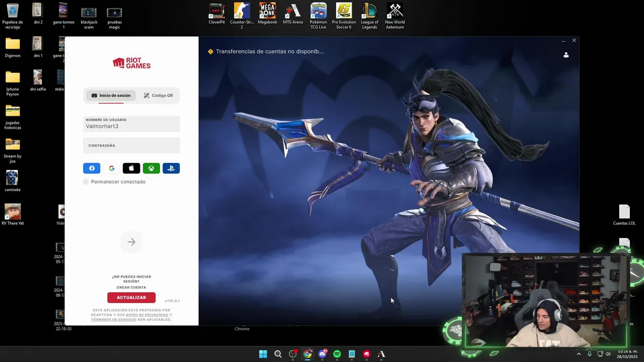Open Riot Client from the taskbar
The image size is (644, 362).
(367, 354)
